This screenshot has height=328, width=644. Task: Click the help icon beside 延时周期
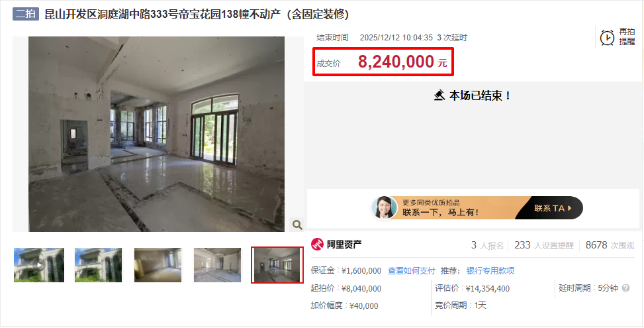[625, 288]
